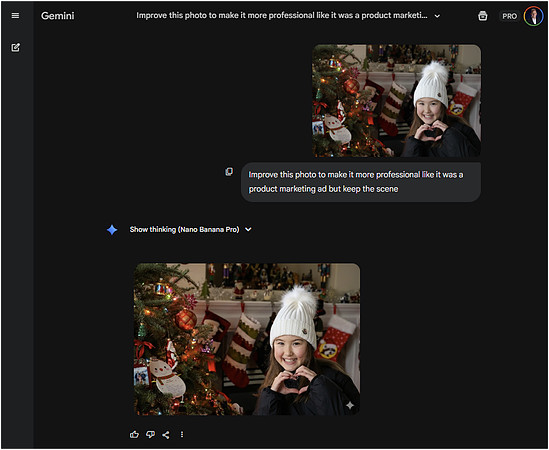549x450 pixels.
Task: Click the chevron next to Show thinking
Action: point(248,229)
